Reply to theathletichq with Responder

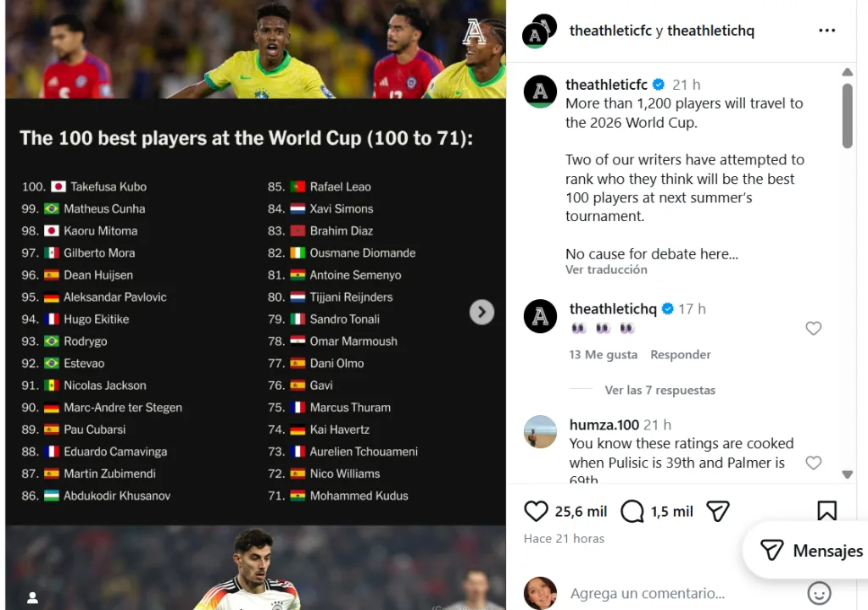pyautogui.click(x=680, y=354)
